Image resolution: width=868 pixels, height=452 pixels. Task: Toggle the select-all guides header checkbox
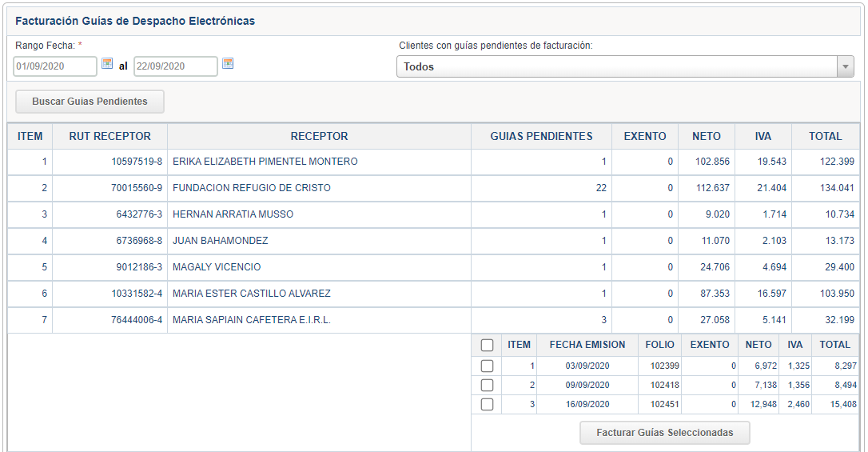coord(487,346)
